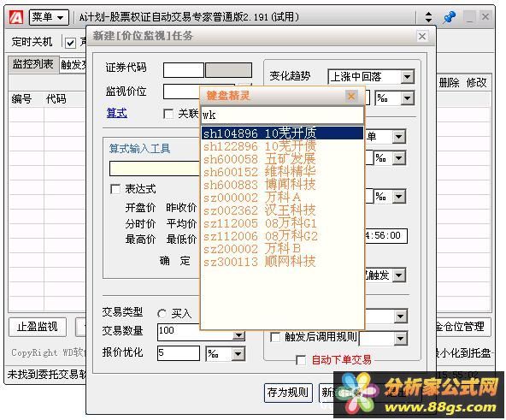Select the 买入 radio button
The width and height of the screenshot is (506, 420).
point(162,313)
